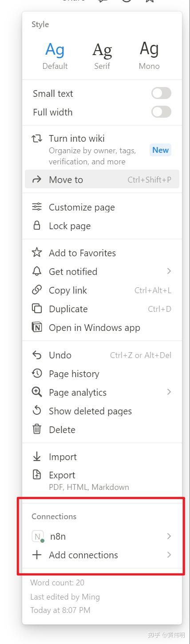Select the Mono font style
Viewport: 190px width, 644px height.
tap(149, 55)
